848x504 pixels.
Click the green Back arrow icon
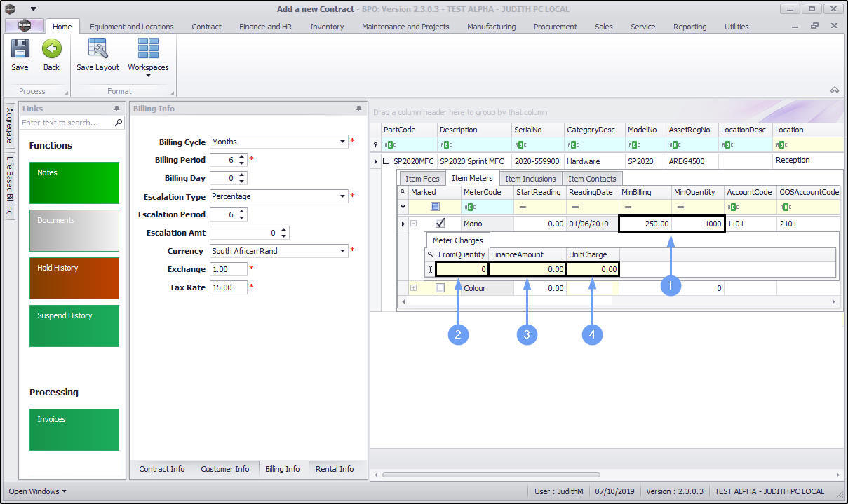[51, 49]
